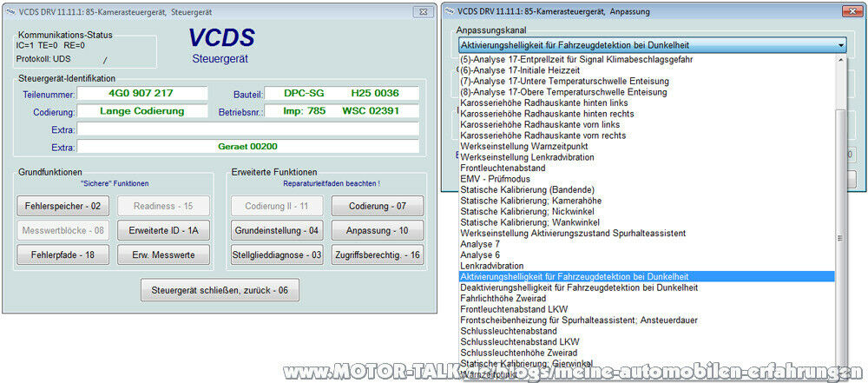868x383 pixels.
Task: Open Grundeinstellung - 04
Action: (x=277, y=231)
